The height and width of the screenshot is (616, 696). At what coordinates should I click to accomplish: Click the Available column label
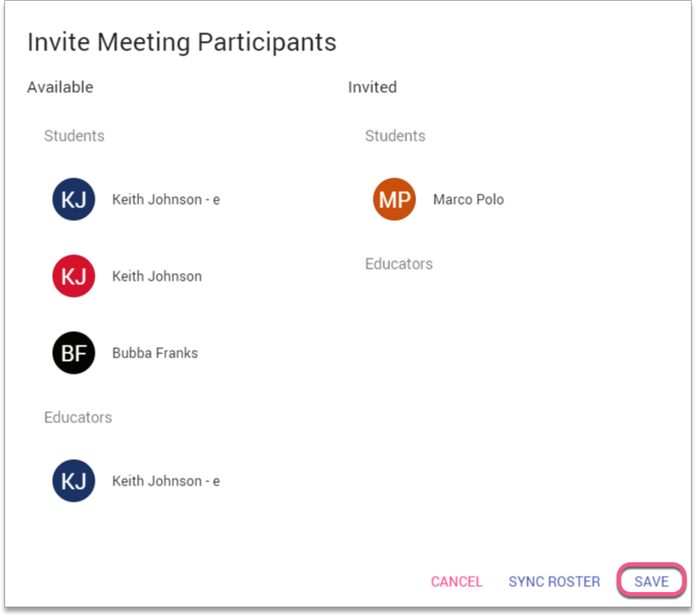pyautogui.click(x=61, y=87)
